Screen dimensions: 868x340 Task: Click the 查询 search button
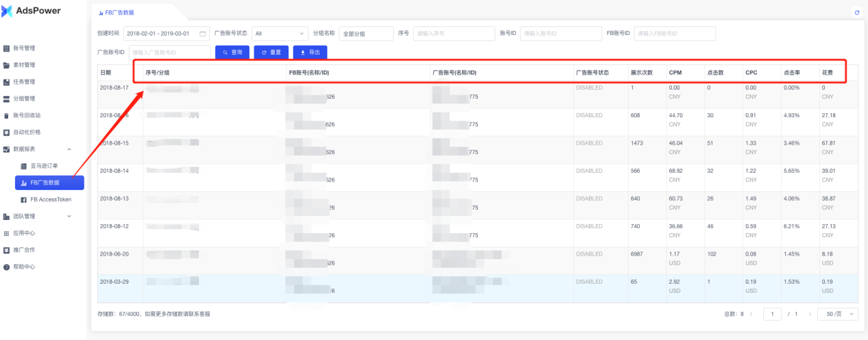(232, 52)
